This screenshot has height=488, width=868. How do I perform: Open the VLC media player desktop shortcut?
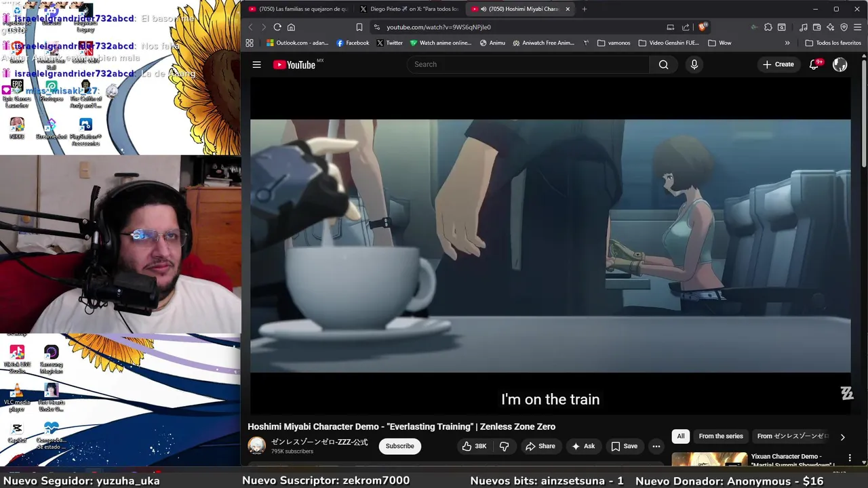coord(17,398)
